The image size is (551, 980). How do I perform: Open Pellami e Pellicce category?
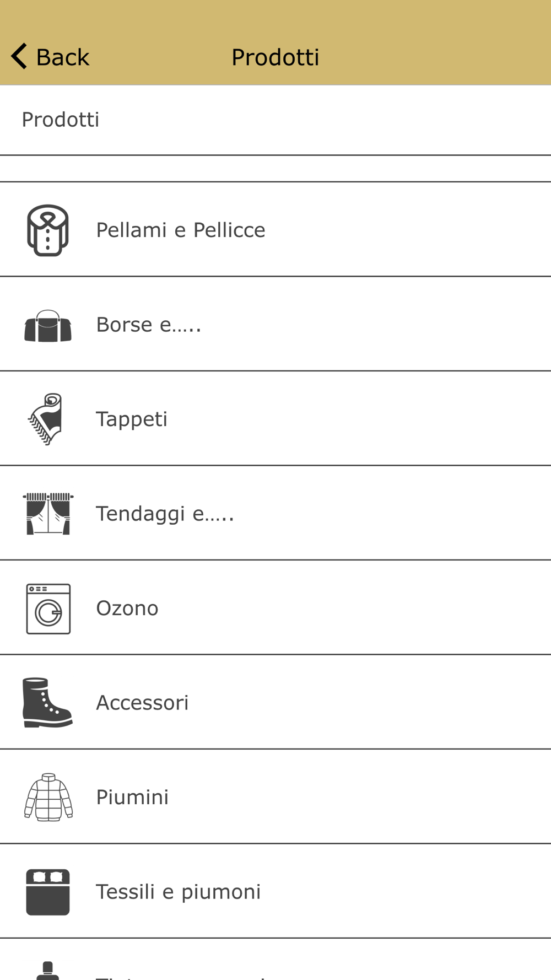(x=181, y=230)
